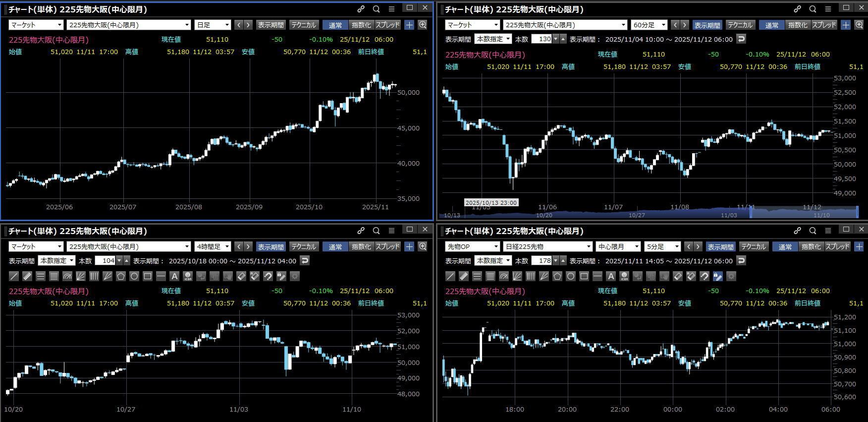This screenshot has width=868, height=422.
Task: Click the rectangle drawing tool in bottom-right chart
Action: pos(584,276)
